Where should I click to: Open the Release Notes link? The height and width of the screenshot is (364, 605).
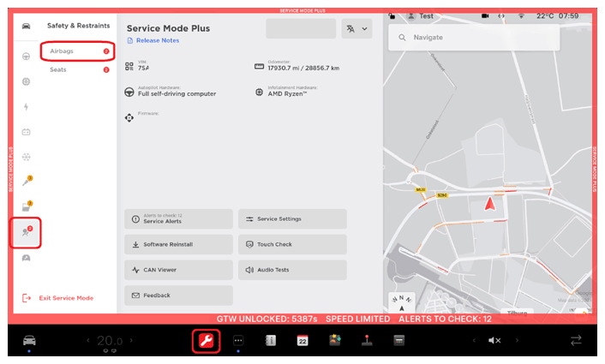tap(155, 40)
